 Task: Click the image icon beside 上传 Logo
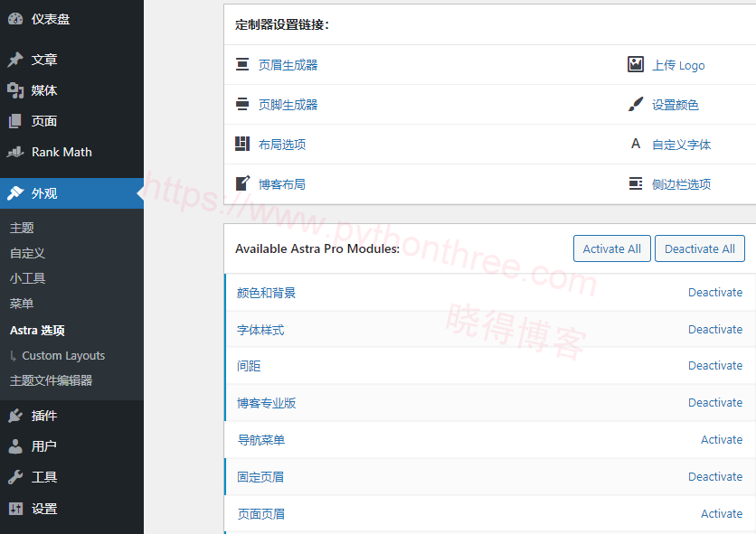(636, 64)
